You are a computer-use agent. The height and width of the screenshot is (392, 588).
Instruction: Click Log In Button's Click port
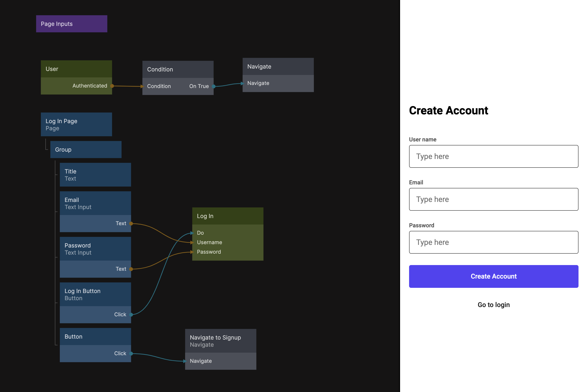point(131,315)
